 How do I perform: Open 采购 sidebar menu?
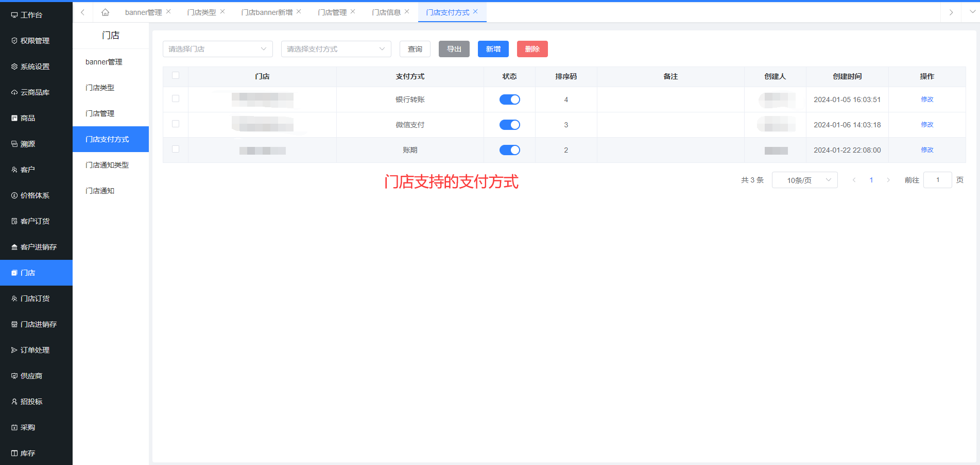36,427
